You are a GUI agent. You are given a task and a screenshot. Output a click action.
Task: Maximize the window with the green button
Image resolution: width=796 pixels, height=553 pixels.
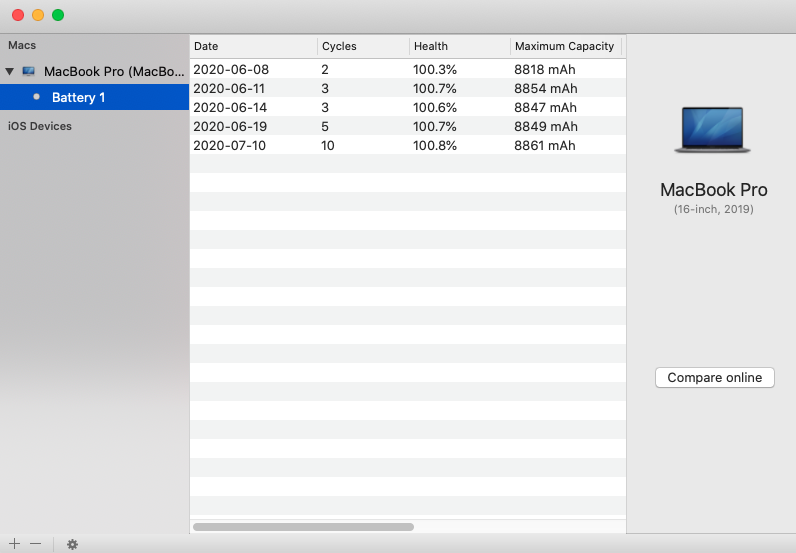pos(58,15)
